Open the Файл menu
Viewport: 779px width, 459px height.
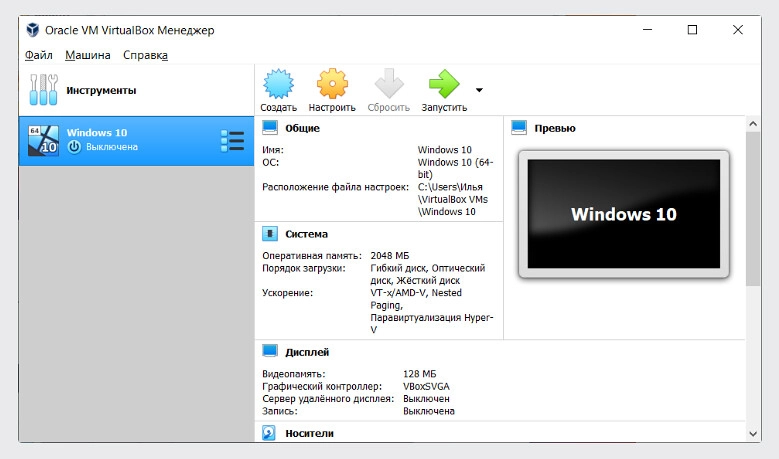click(39, 55)
